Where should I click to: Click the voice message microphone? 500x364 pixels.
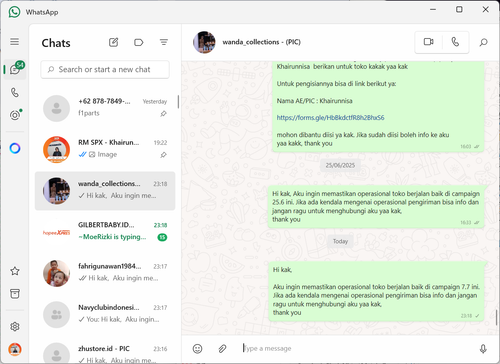coord(483,349)
